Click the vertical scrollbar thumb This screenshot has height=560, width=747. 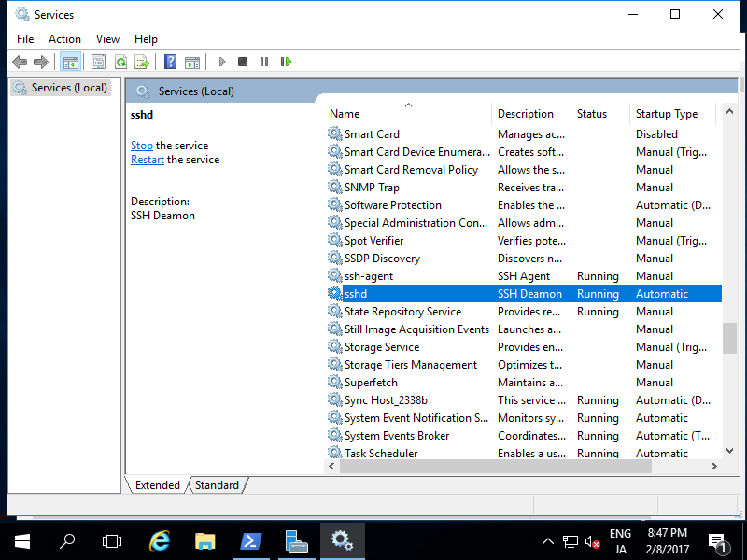tap(729, 338)
